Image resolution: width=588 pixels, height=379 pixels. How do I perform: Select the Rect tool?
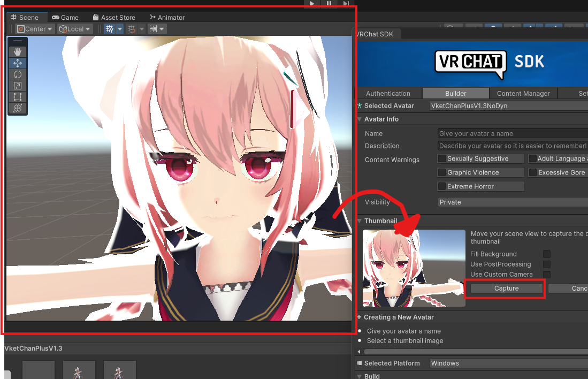point(18,97)
